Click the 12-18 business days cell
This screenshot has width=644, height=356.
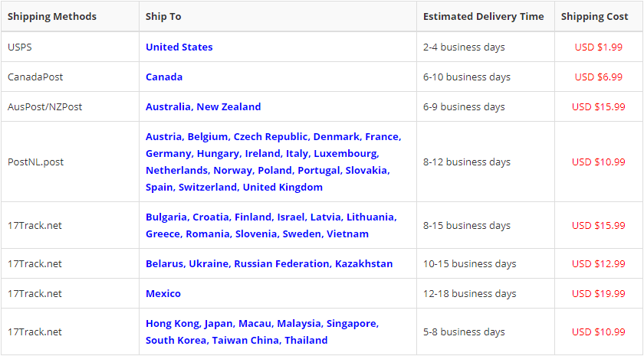point(469,293)
